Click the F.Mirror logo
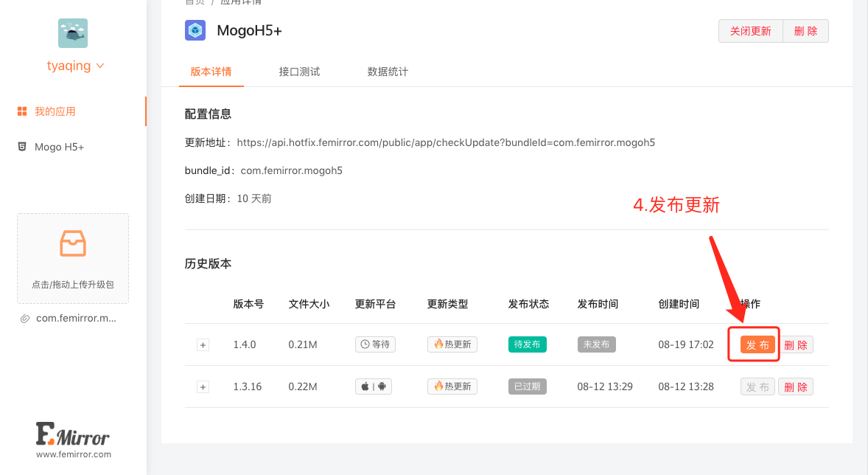The width and height of the screenshot is (868, 475). (x=72, y=434)
